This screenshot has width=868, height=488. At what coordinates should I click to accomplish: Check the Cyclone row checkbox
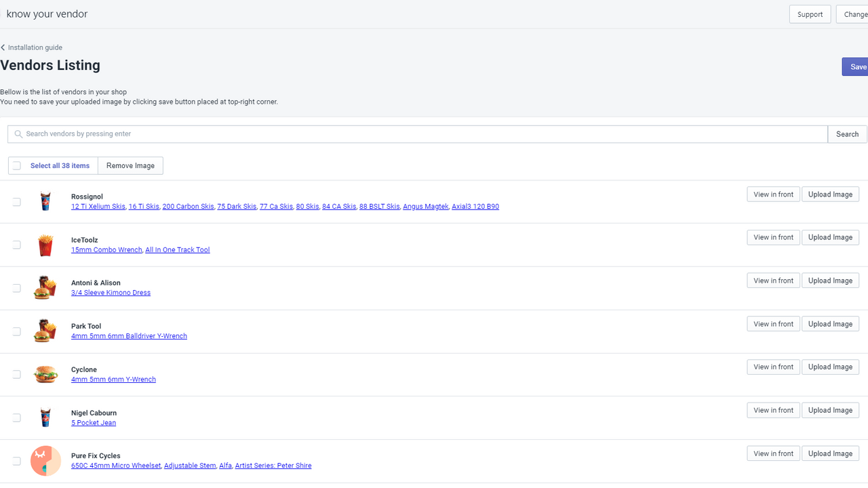click(x=17, y=374)
